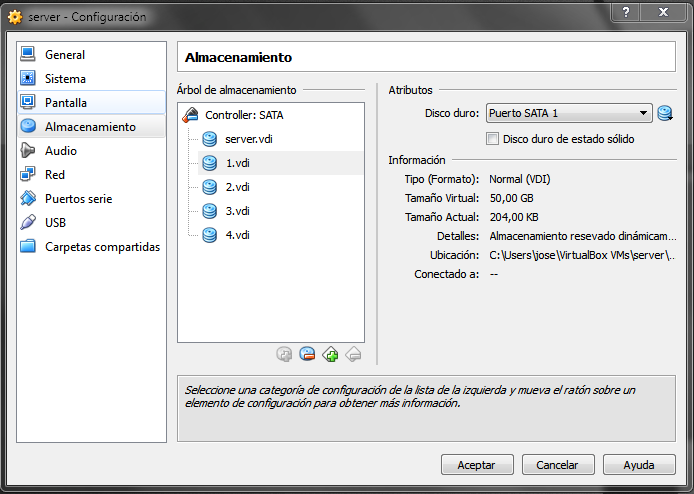Open the Pantalla settings category
694x494 pixels.
tap(91, 103)
